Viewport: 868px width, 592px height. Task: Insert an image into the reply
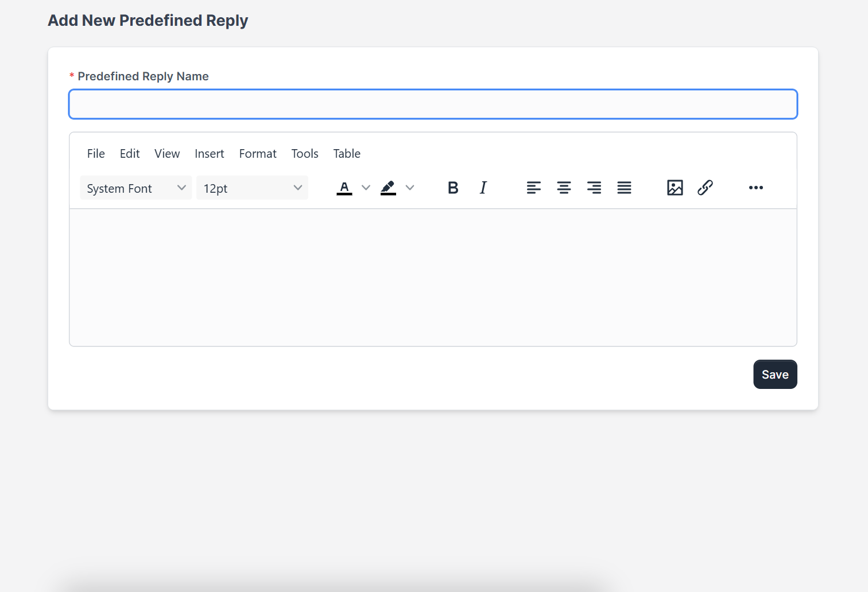[x=675, y=188]
